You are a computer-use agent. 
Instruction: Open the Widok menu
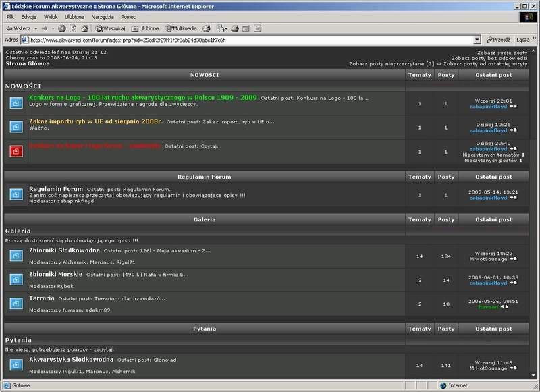click(x=51, y=16)
